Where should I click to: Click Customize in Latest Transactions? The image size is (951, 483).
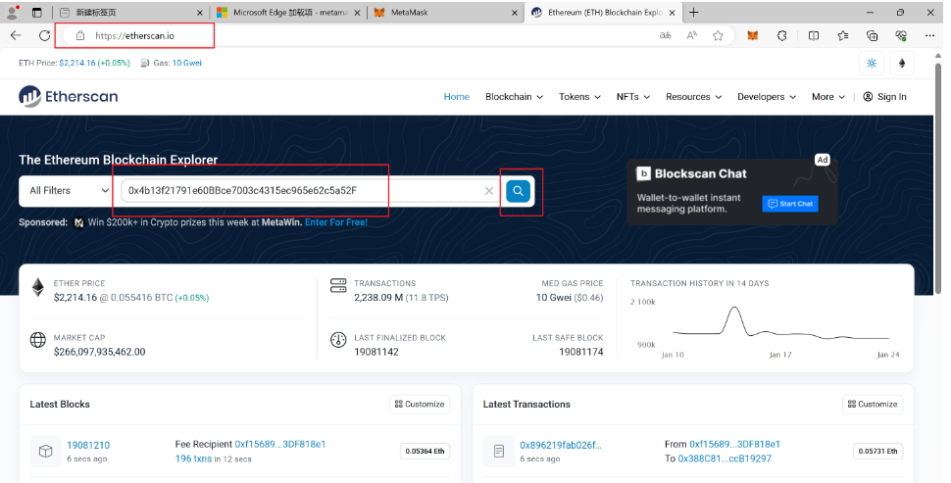click(x=872, y=404)
